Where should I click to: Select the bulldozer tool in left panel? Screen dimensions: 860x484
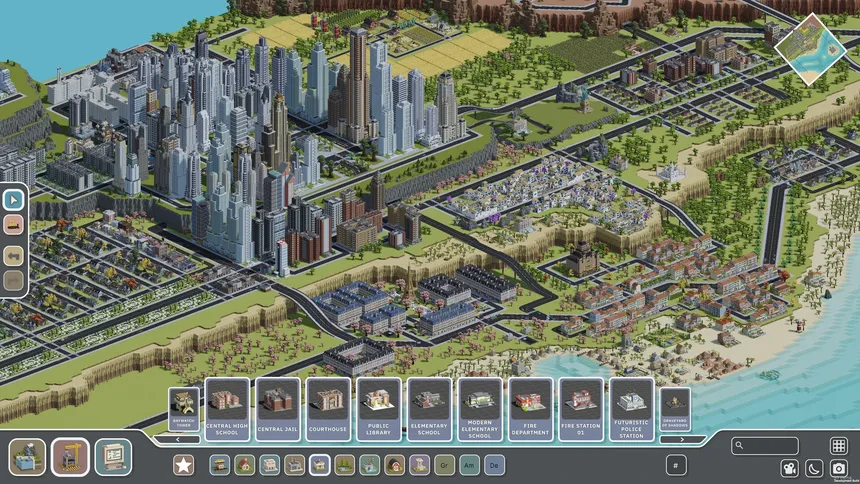point(14,225)
